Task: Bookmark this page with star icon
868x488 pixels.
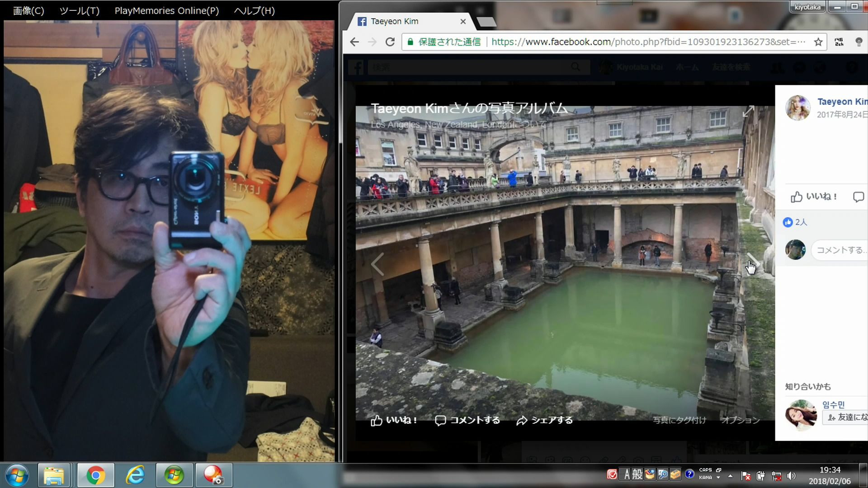Action: 818,42
